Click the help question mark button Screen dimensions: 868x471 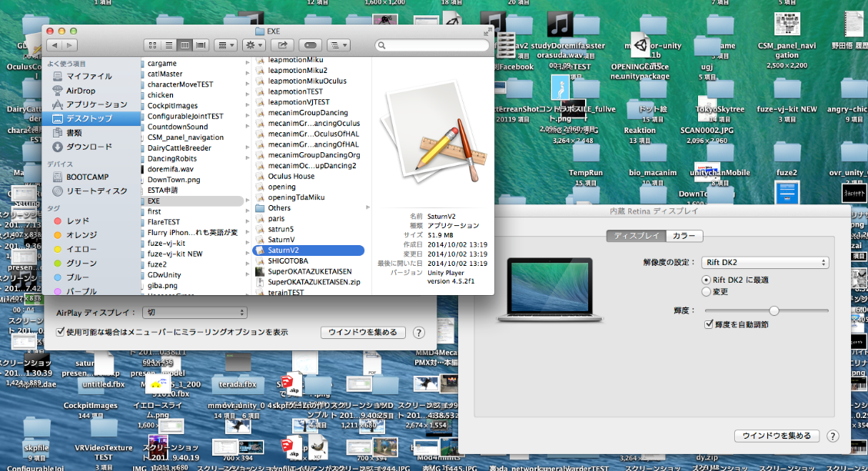click(x=833, y=436)
